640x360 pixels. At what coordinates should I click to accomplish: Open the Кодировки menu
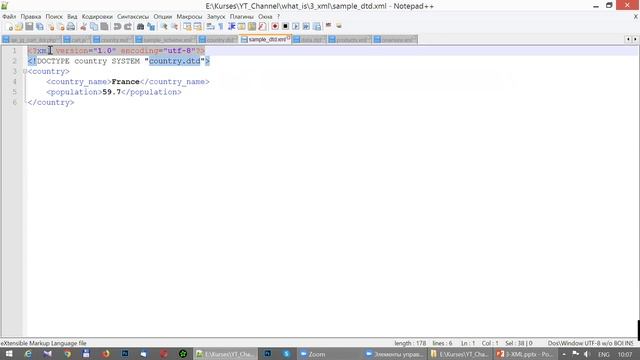[97, 17]
